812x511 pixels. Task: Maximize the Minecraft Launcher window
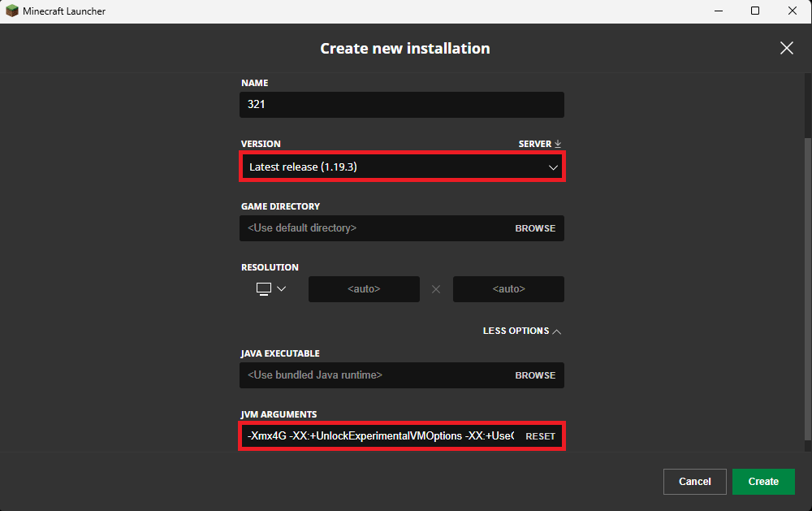(755, 11)
